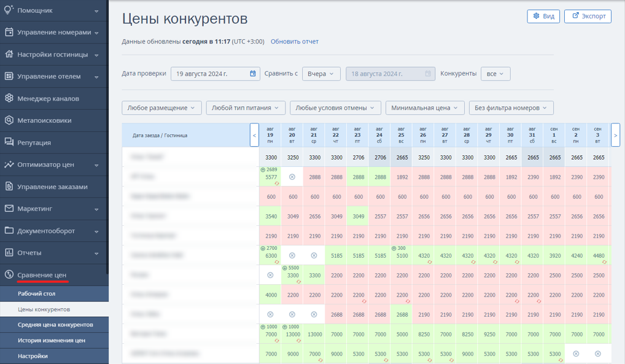The width and height of the screenshot is (625, 364).
Task: Click gear icon on Вид button
Action: [536, 15]
